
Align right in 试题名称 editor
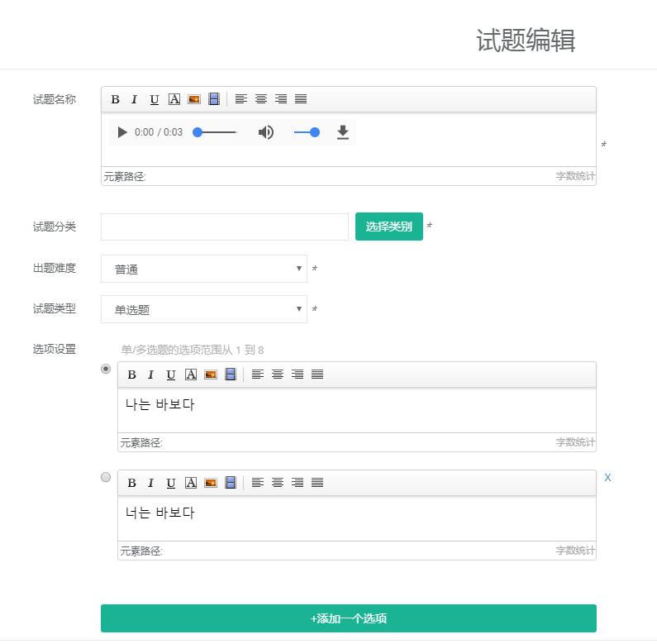click(x=281, y=99)
